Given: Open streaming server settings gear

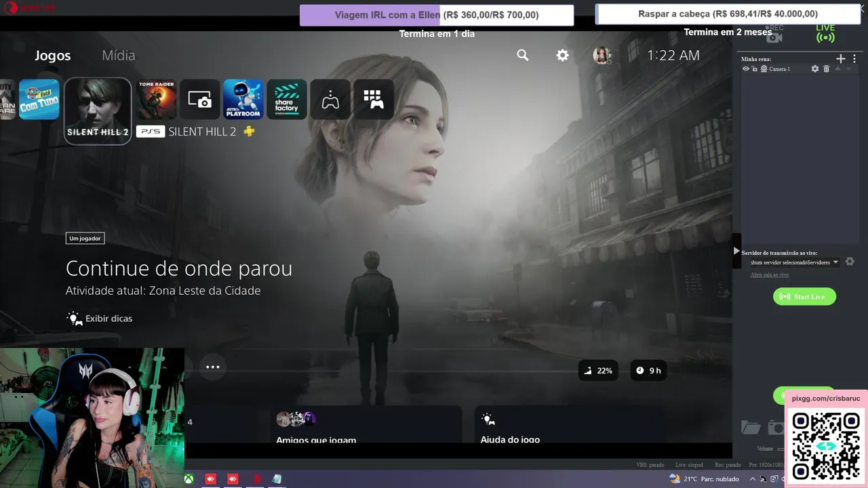Looking at the screenshot, I should (x=850, y=262).
